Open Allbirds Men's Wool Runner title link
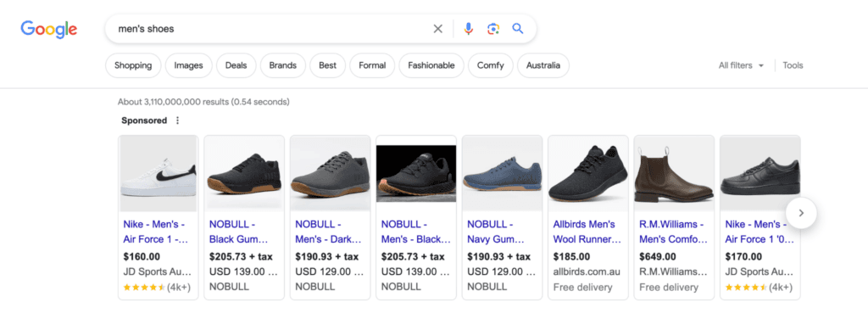 pyautogui.click(x=587, y=232)
